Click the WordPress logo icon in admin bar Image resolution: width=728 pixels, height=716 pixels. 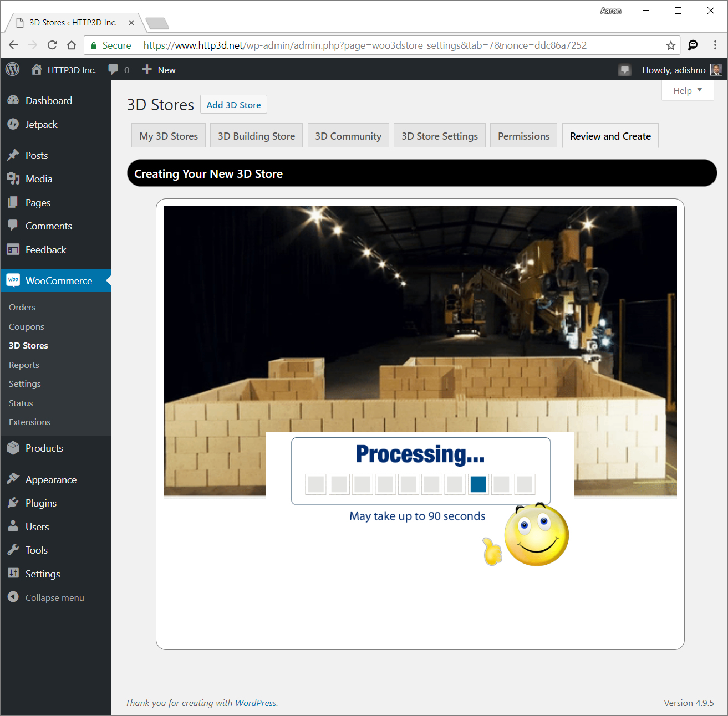tap(13, 69)
